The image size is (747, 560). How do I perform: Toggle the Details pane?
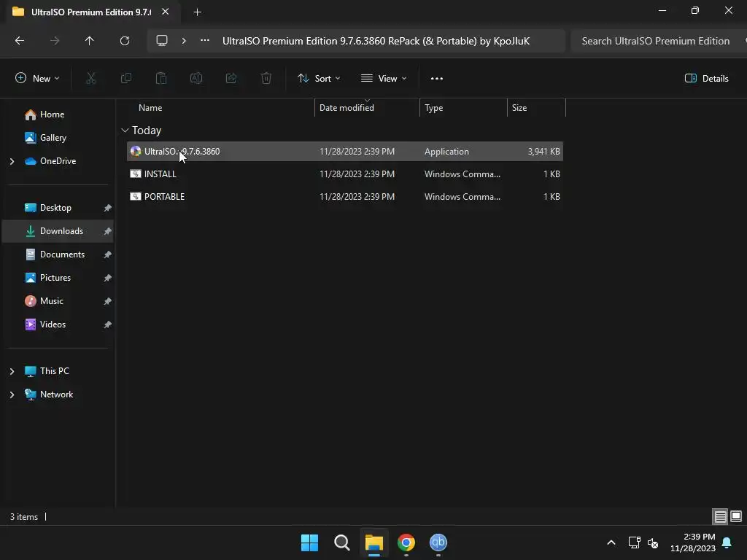tap(706, 79)
